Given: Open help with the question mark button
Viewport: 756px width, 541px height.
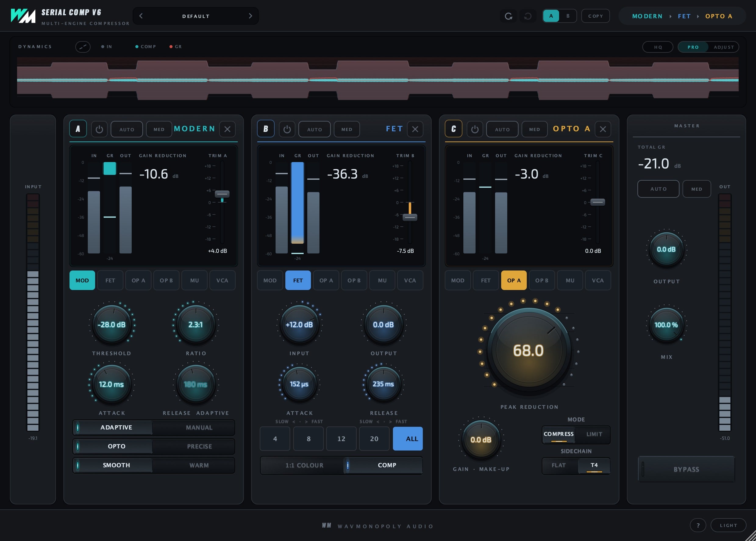Looking at the screenshot, I should (698, 525).
